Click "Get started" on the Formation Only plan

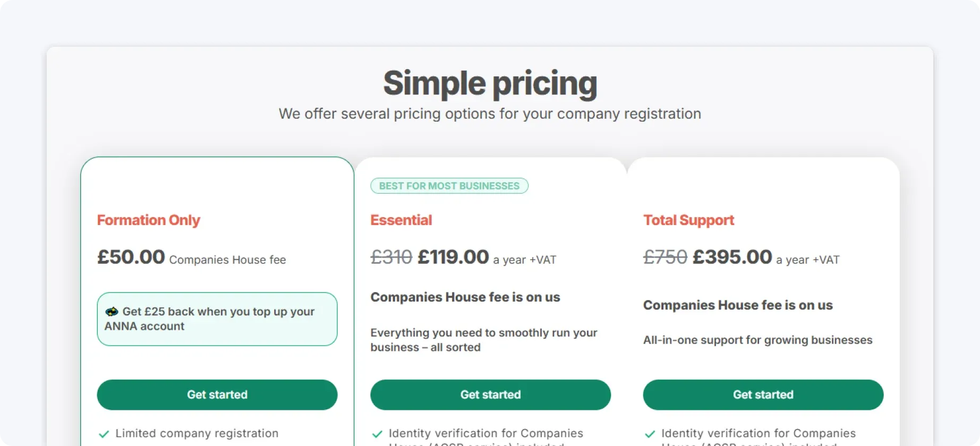[217, 394]
